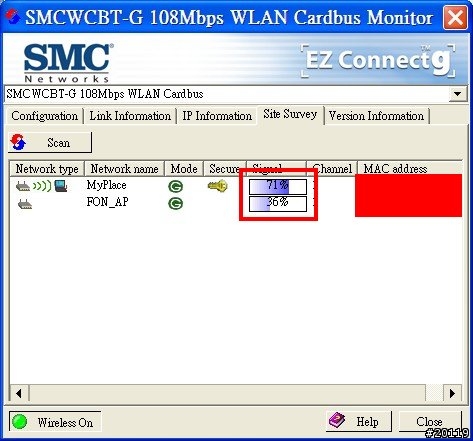Toggle the Wireless On button
The image size is (473, 441).
pos(55,422)
